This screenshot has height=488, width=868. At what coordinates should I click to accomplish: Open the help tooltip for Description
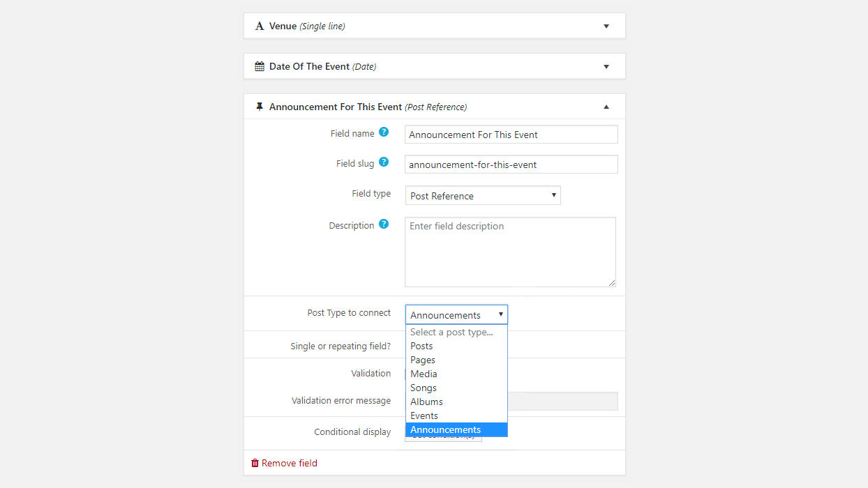click(x=384, y=224)
